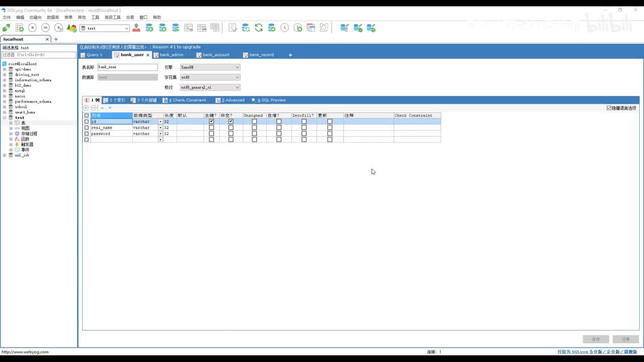Open the 高级工具 menu
This screenshot has height=362, width=644.
[113, 18]
